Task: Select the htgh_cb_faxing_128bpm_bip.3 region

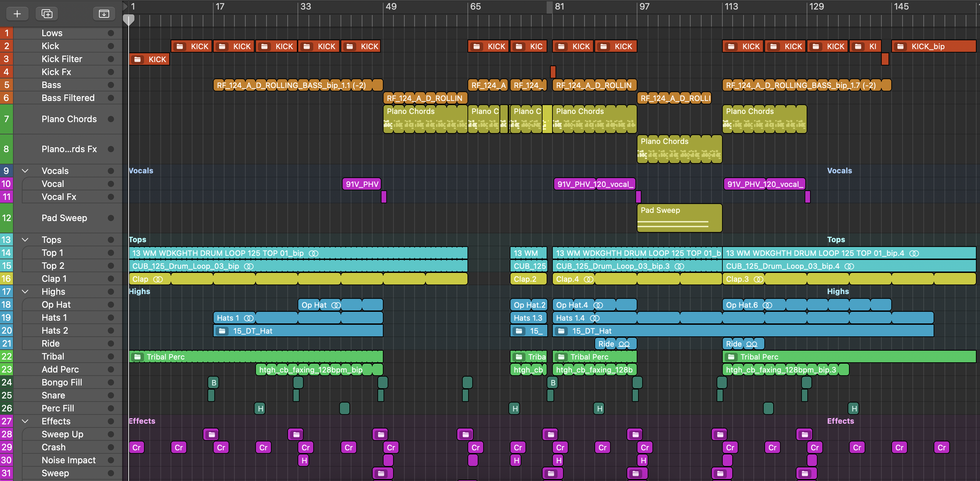Action: [x=786, y=369]
